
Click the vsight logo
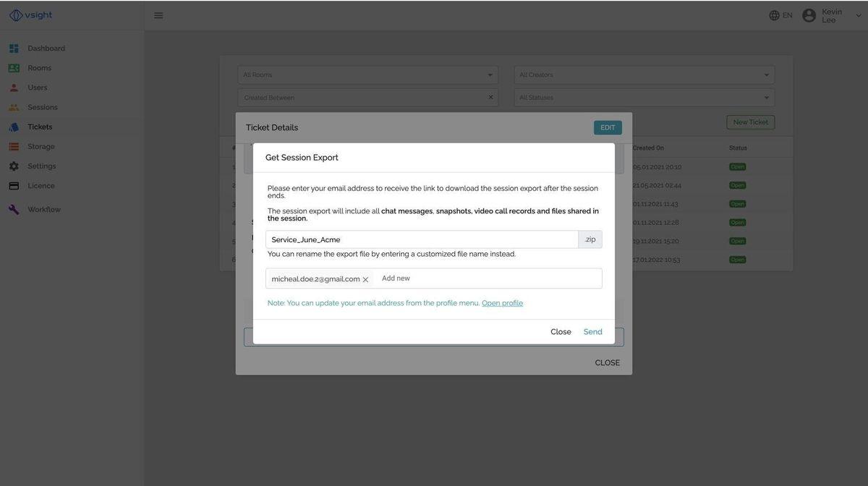(x=30, y=15)
